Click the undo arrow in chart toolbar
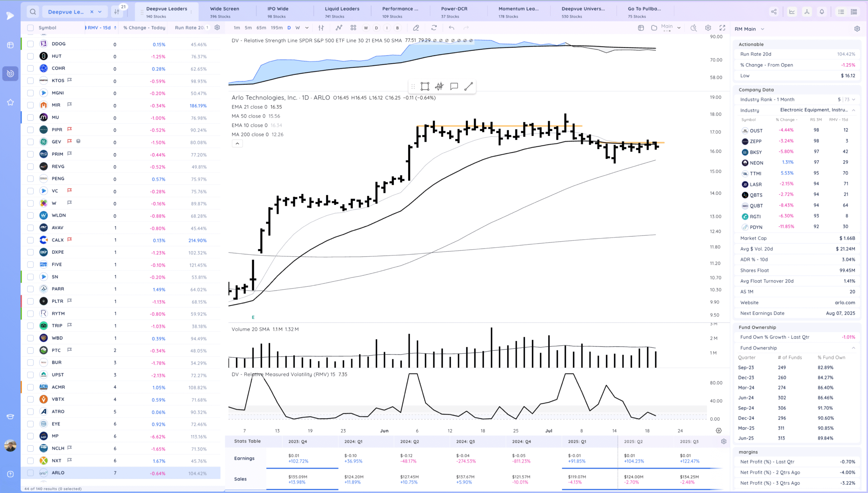Viewport: 868px width, 493px height. coord(451,28)
